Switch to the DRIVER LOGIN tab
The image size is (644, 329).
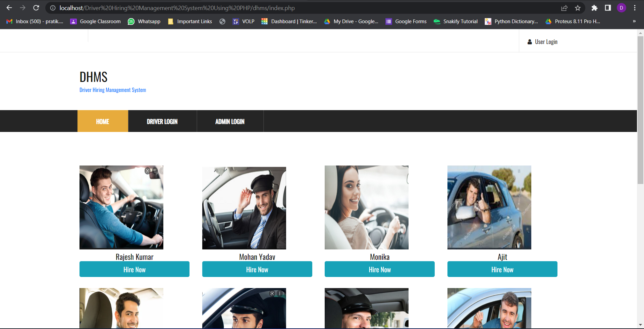click(x=162, y=121)
